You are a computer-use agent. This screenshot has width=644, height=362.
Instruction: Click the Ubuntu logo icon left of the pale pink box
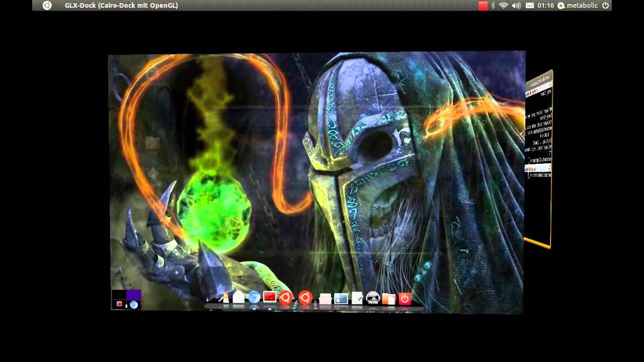point(305,298)
